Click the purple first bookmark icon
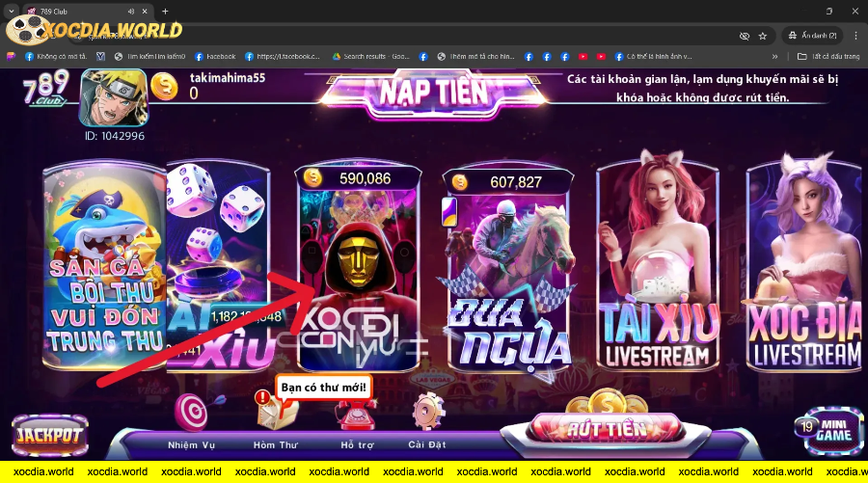Image resolution: width=868 pixels, height=483 pixels. [10, 56]
